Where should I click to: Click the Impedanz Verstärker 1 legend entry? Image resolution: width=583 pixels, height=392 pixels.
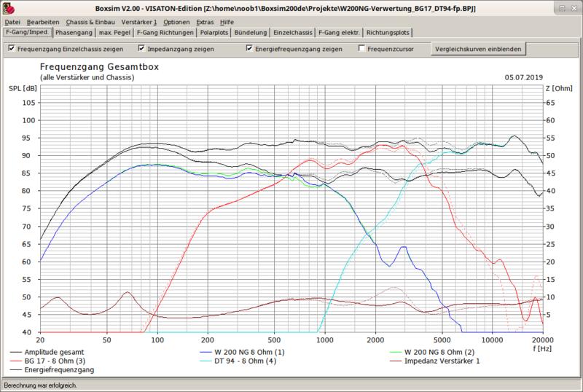coord(435,361)
